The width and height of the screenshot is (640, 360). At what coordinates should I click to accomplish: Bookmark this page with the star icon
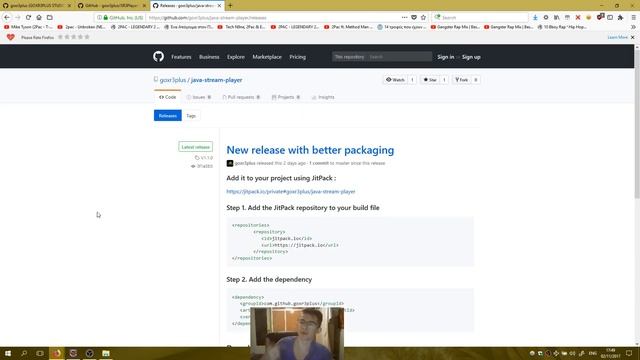click(x=423, y=18)
